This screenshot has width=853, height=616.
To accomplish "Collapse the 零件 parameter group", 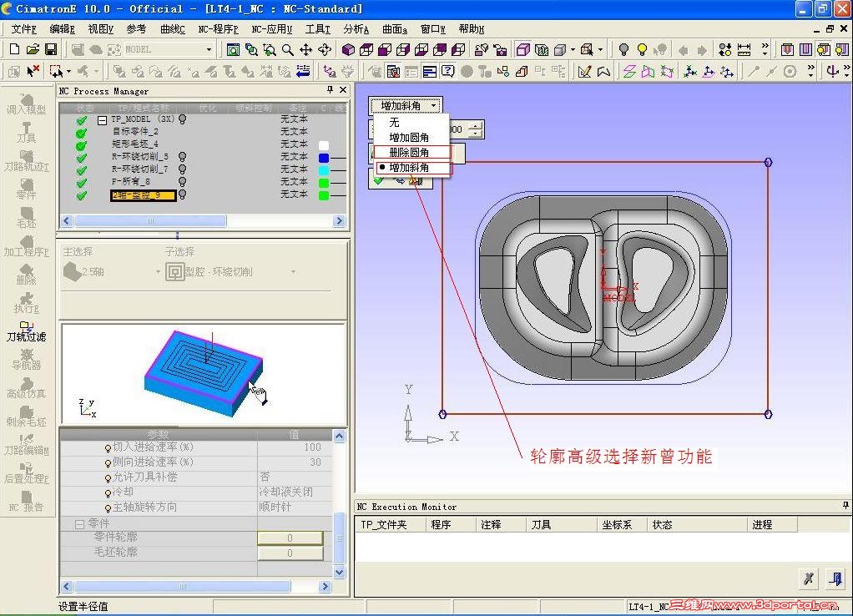I will point(80,524).
